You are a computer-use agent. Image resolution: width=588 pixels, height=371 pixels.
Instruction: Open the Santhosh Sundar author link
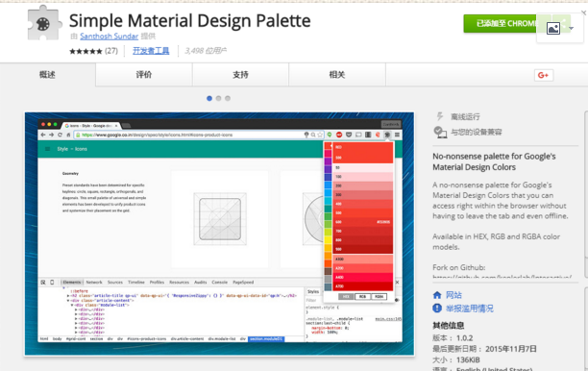[110, 37]
